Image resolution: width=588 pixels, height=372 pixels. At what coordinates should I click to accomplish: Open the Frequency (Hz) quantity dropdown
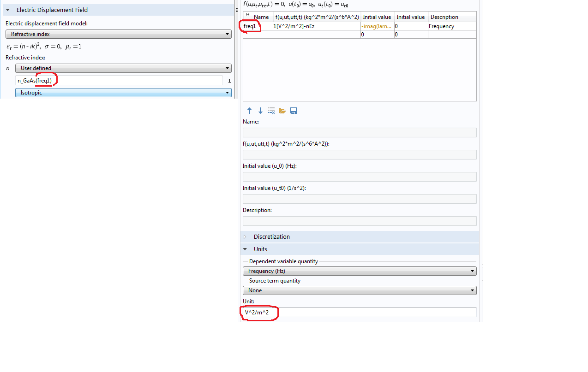pos(359,271)
